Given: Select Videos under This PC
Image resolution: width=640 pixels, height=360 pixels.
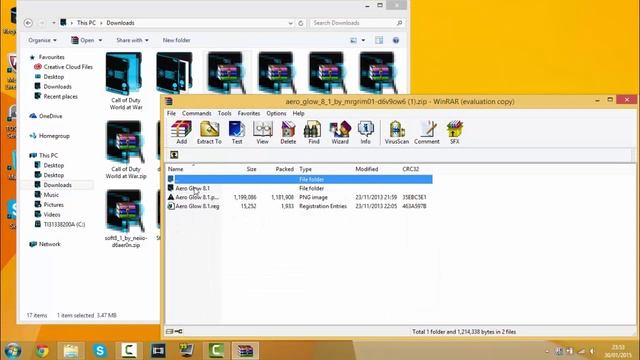Looking at the screenshot, I should pos(47,214).
